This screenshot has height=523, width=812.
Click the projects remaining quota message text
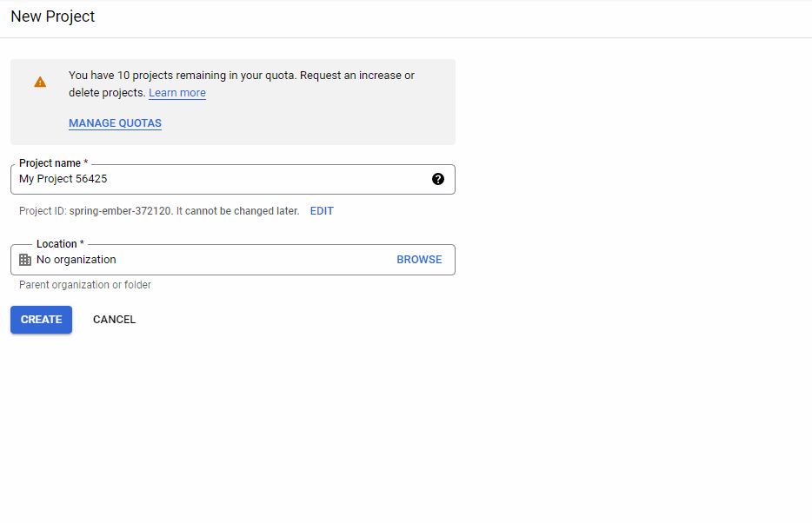183,76
